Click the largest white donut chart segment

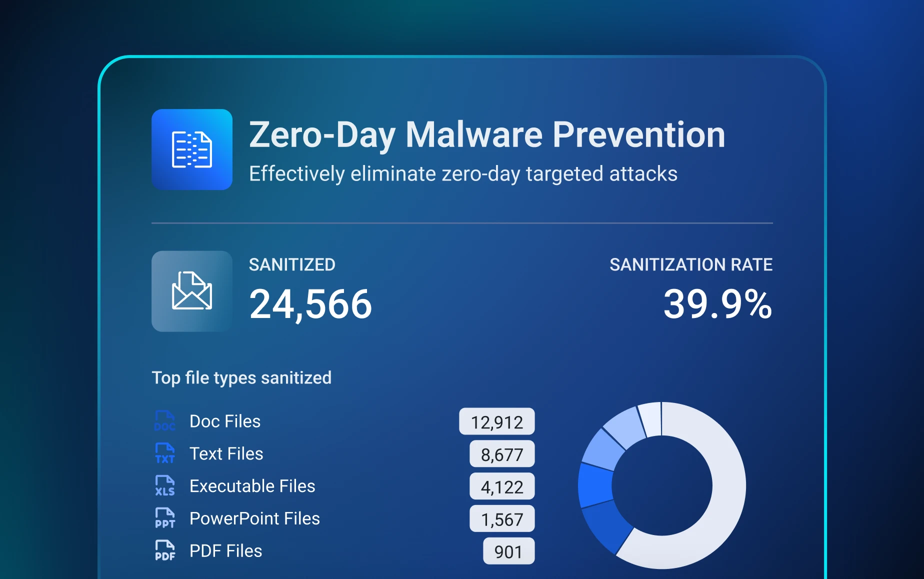(x=728, y=485)
